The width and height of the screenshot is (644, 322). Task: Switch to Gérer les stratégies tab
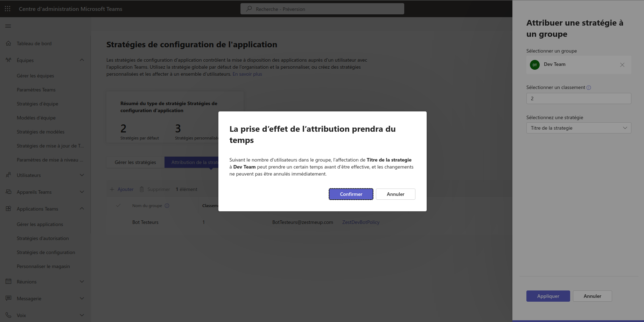pos(135,162)
